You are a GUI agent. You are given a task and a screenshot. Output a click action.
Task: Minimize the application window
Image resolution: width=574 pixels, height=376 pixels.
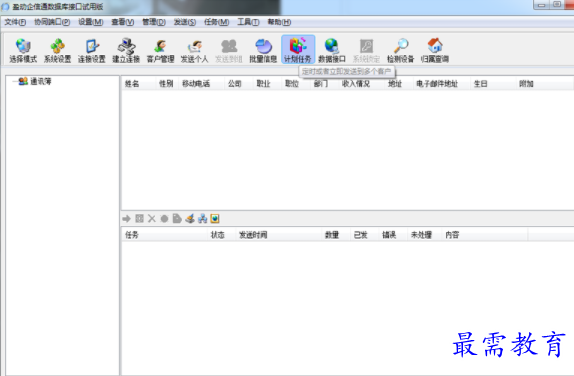tap(541, 5)
